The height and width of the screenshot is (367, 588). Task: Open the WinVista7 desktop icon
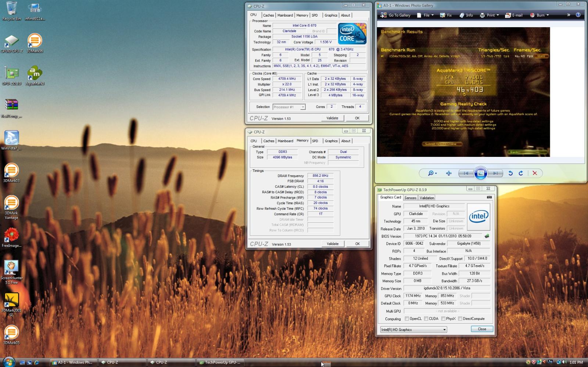(11, 141)
